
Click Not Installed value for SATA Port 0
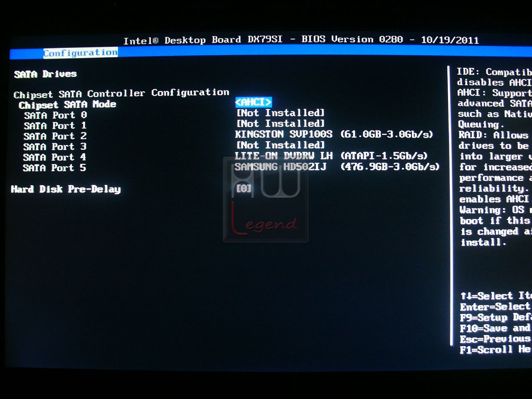pyautogui.click(x=280, y=113)
